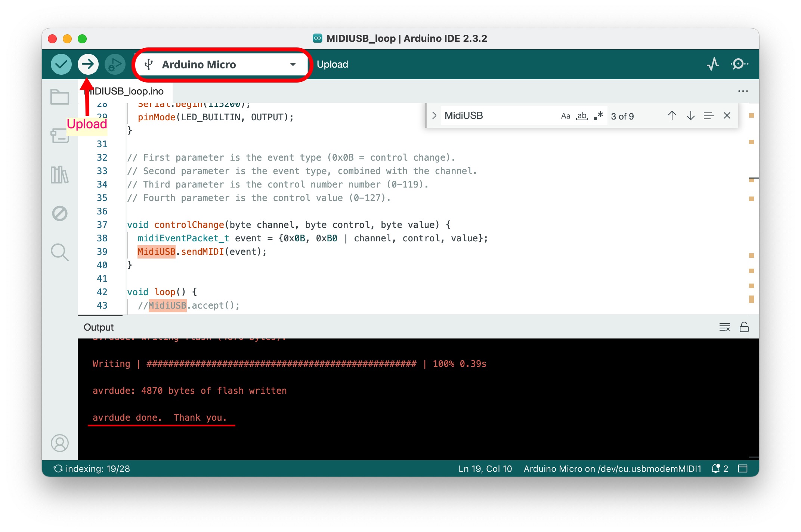Close the find widget
Image resolution: width=801 pixels, height=532 pixels.
click(727, 116)
